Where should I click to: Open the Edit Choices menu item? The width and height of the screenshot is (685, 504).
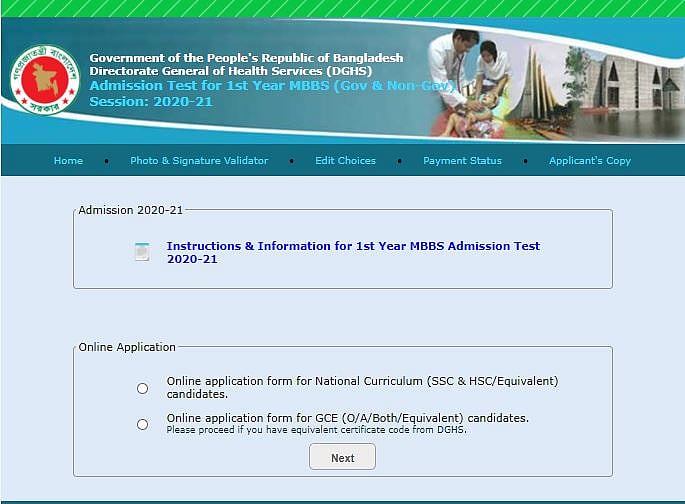(x=345, y=161)
